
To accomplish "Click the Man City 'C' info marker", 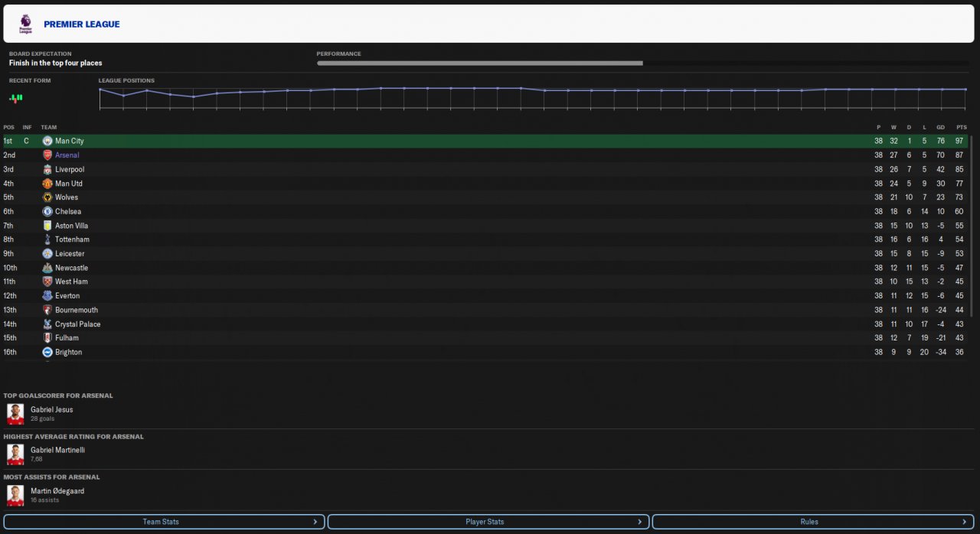I will tap(26, 141).
